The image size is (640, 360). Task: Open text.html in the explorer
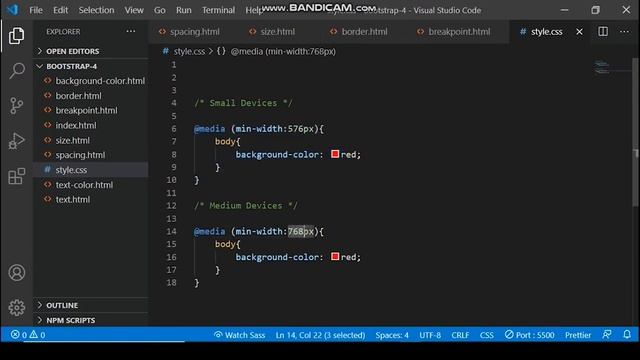[x=91, y=199]
